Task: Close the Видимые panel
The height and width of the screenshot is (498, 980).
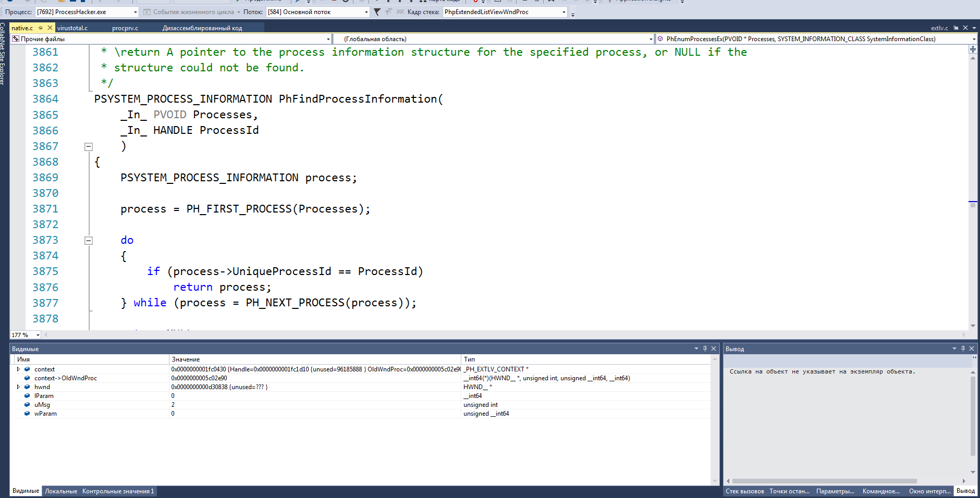Action: tap(714, 348)
